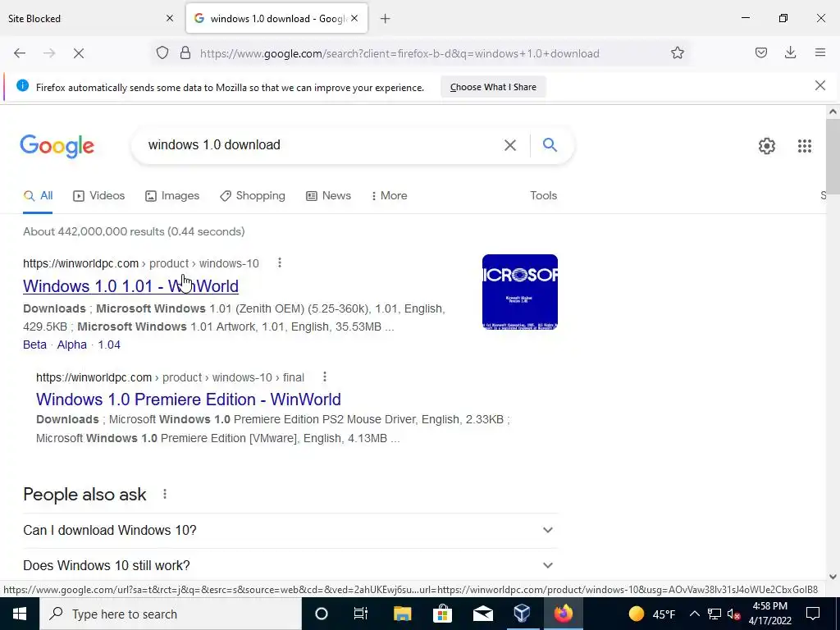Image resolution: width=840 pixels, height=630 pixels.
Task: Go back using the browser back arrow
Action: tap(20, 53)
